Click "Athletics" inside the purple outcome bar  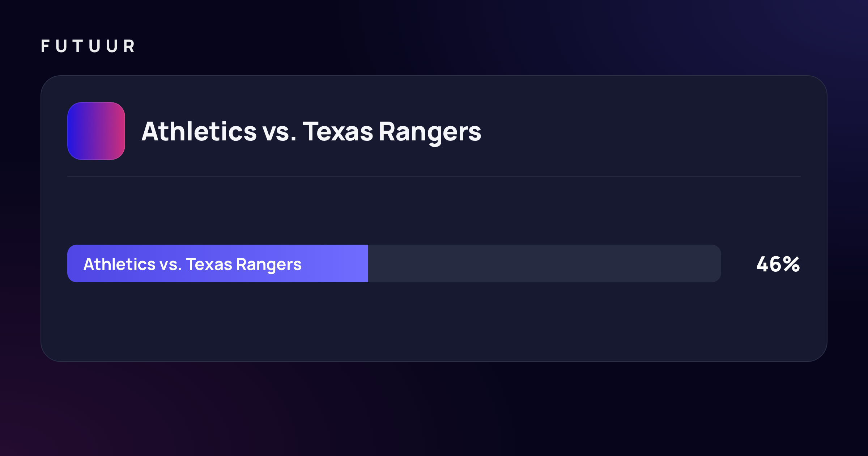click(x=119, y=264)
